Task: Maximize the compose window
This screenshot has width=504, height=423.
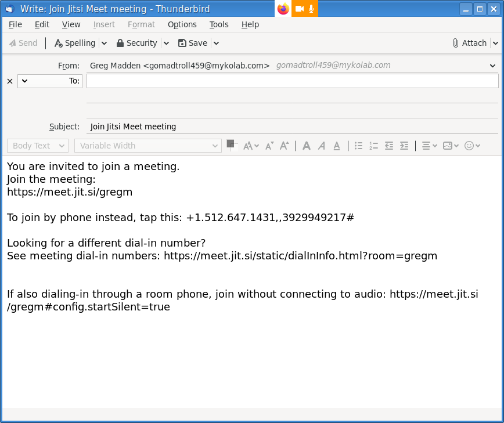Action: point(480,9)
